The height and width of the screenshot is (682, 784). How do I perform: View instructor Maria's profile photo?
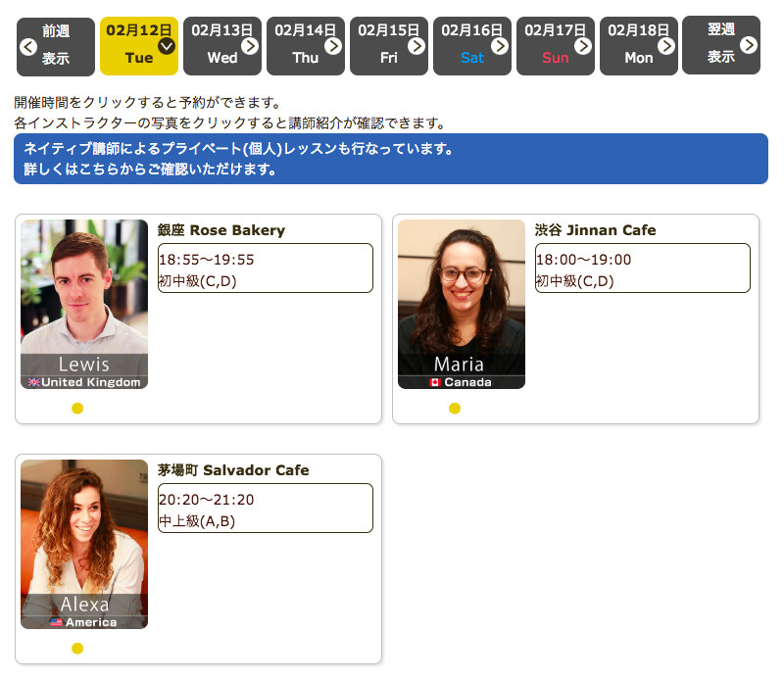point(461,294)
